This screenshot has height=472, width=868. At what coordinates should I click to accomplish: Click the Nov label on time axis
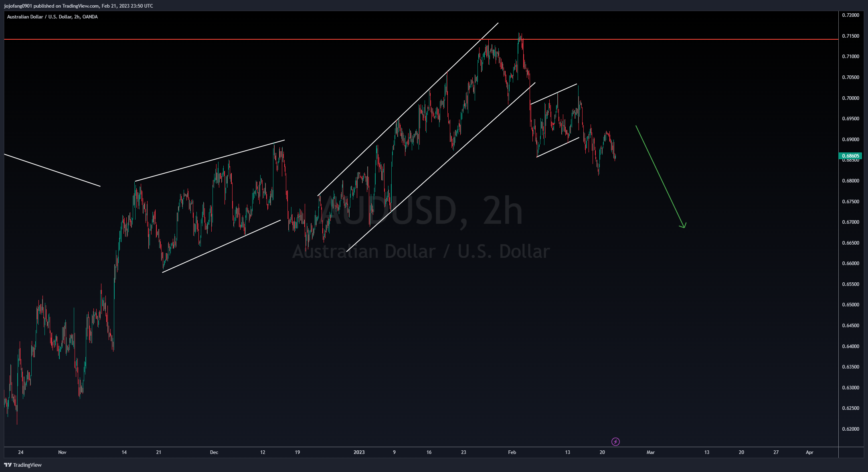(x=62, y=452)
